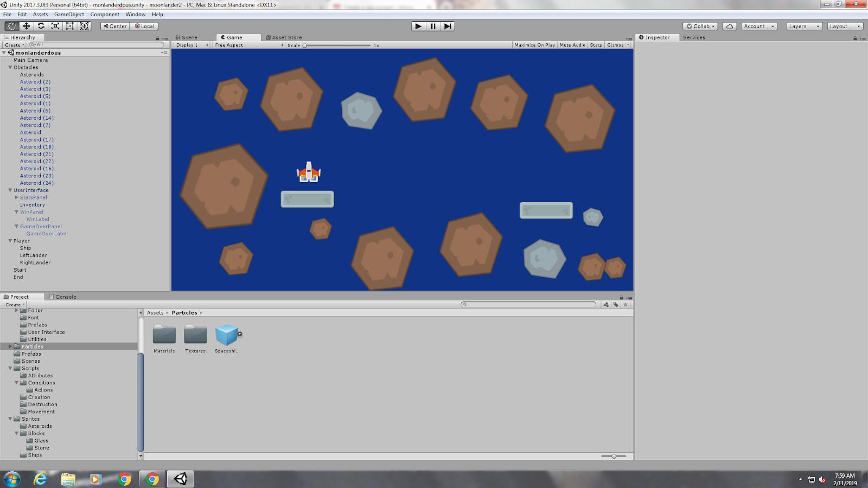Screen dimensions: 868x488
Task: Toggle handle rotation with the Local button
Action: pos(144,26)
